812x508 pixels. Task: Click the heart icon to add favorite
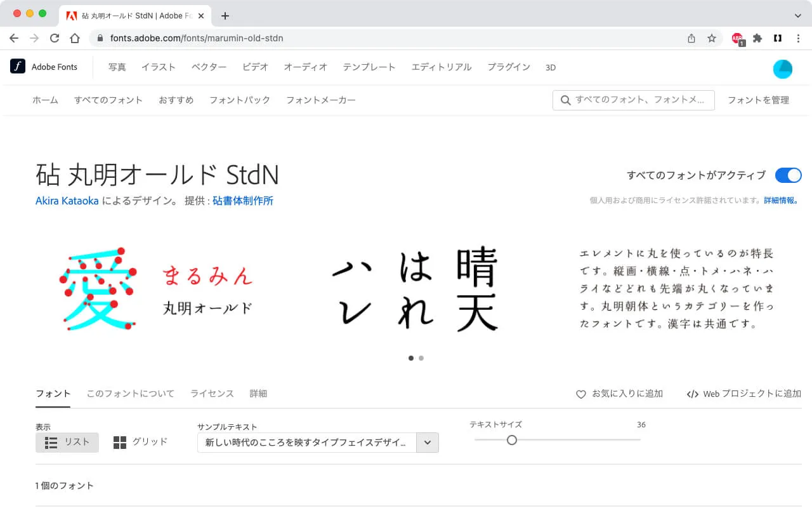click(580, 394)
